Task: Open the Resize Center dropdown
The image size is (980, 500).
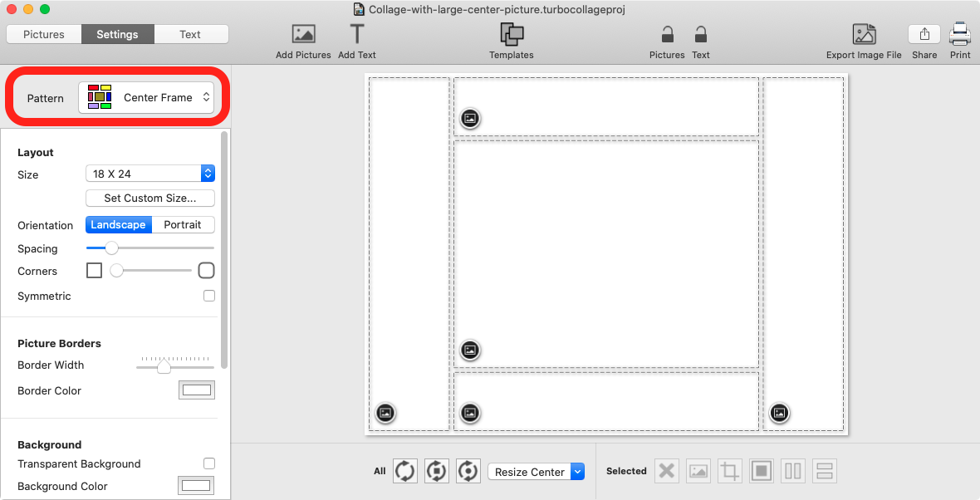Action: tap(537, 472)
